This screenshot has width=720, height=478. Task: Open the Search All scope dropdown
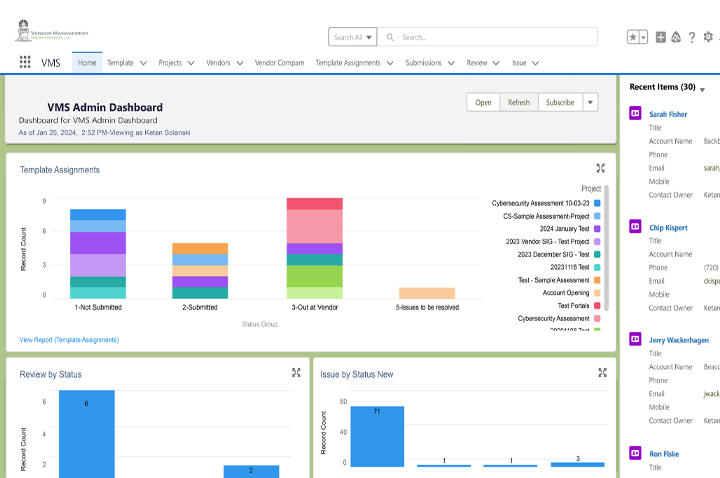[352, 37]
